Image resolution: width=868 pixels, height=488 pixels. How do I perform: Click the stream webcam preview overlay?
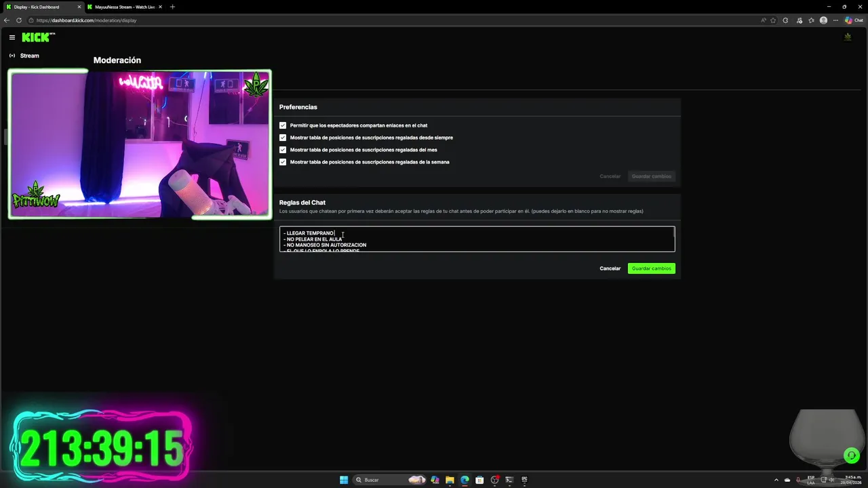point(140,144)
